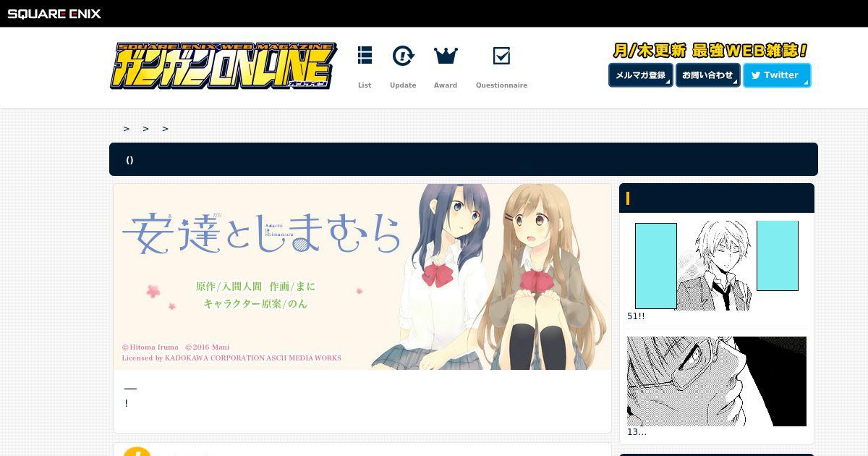Click the お問い合わせ button

(707, 75)
